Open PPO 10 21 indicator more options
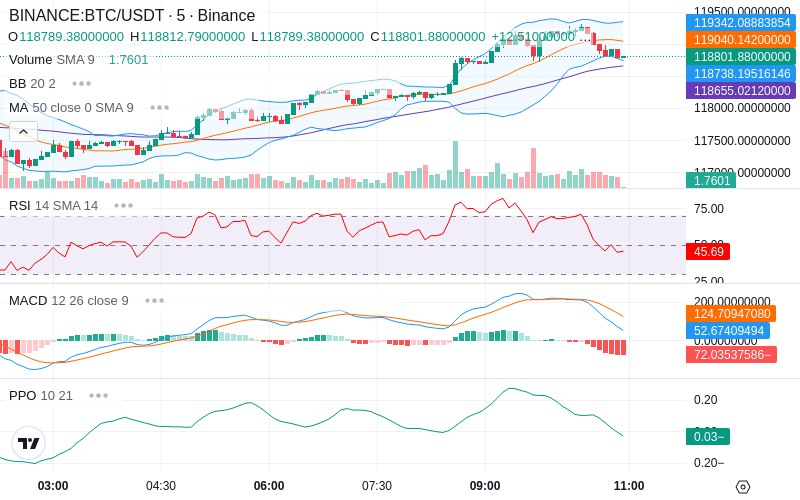Viewport: 800px width, 500px height. click(98, 395)
